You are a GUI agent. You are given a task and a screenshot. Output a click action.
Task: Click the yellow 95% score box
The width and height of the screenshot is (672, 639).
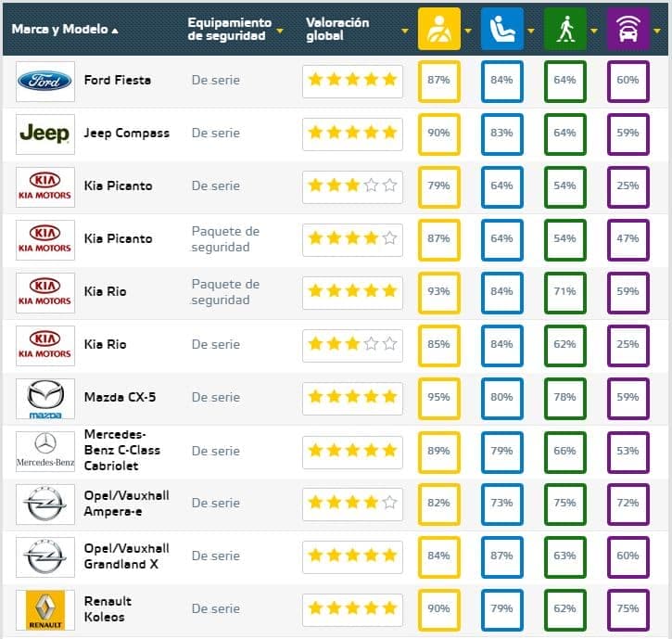tap(438, 398)
